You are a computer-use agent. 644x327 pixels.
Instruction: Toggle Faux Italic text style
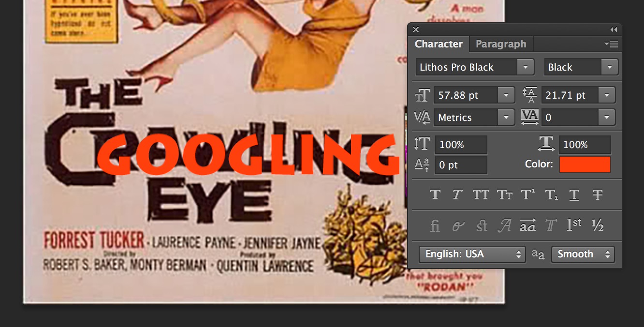pyautogui.click(x=457, y=194)
